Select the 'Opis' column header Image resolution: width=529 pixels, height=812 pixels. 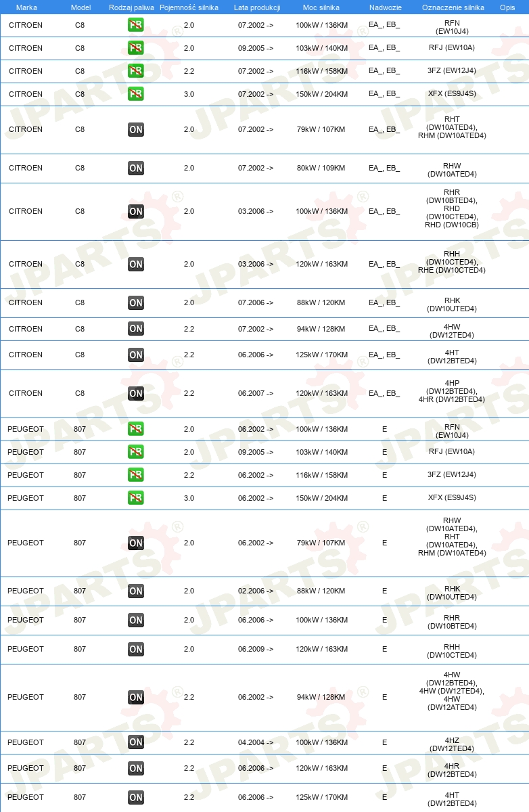507,7
